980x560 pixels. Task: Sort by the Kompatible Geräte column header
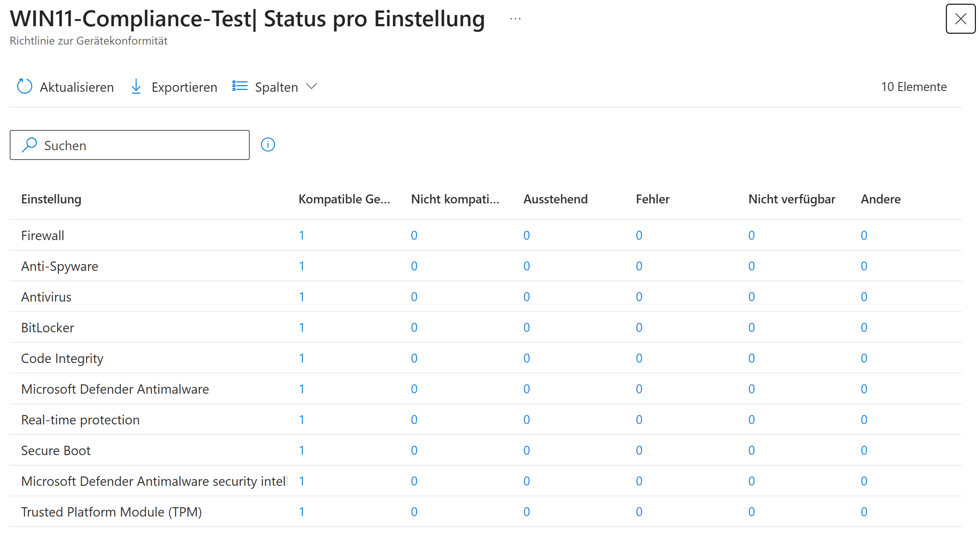point(344,199)
